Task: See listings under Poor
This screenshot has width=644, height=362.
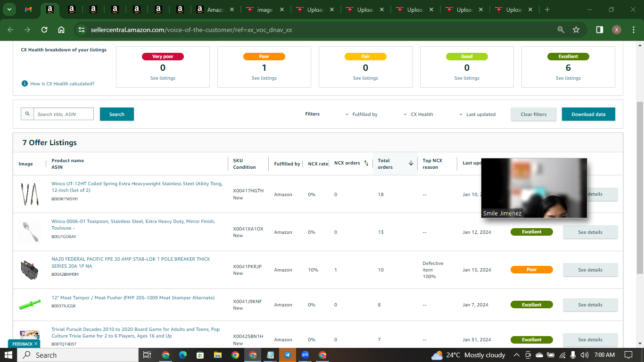Action: coord(264,78)
